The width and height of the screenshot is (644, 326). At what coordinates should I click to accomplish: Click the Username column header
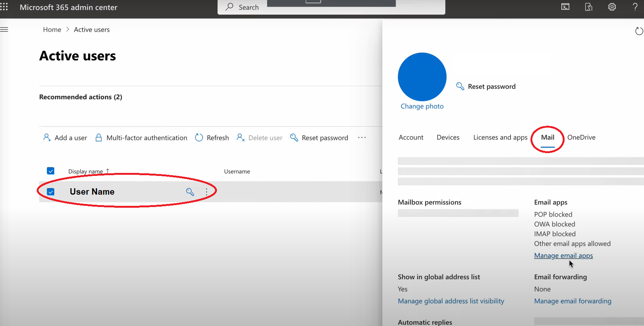[x=237, y=171]
